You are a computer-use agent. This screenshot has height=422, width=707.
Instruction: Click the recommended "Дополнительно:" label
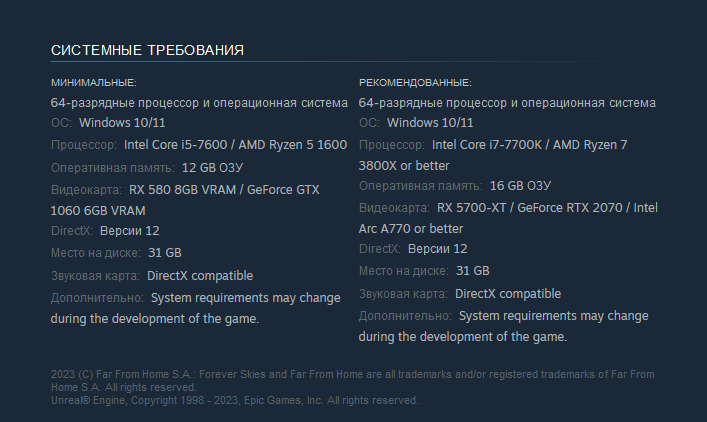[405, 316]
